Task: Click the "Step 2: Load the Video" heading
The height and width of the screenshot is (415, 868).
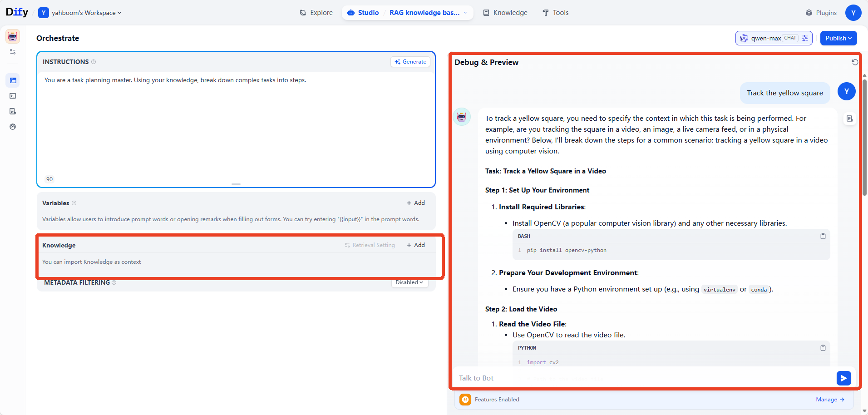Action: point(521,309)
